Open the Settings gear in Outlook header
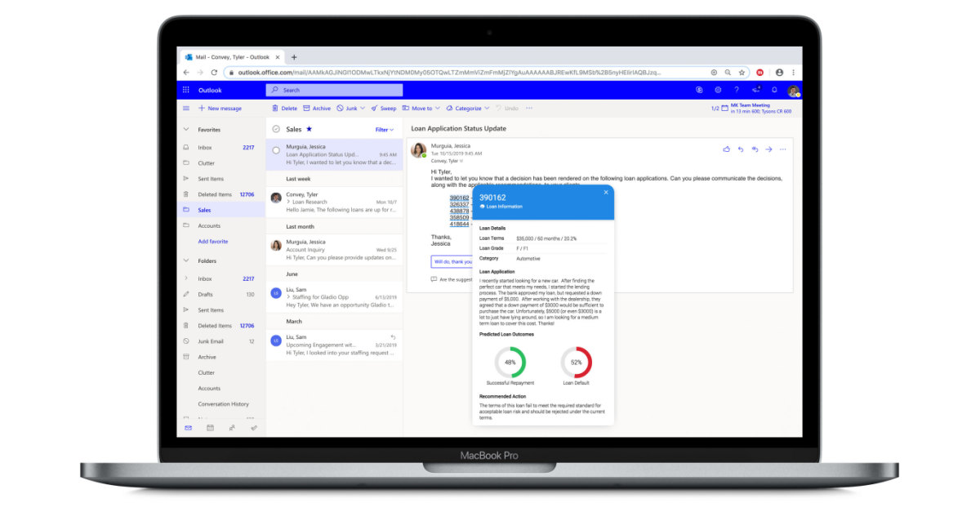 (x=718, y=90)
